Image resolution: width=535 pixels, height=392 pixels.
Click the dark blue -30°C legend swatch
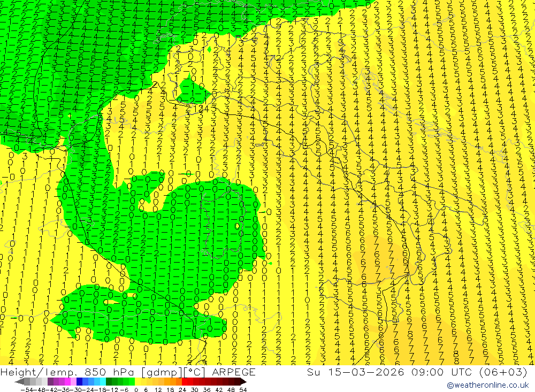tap(79, 382)
